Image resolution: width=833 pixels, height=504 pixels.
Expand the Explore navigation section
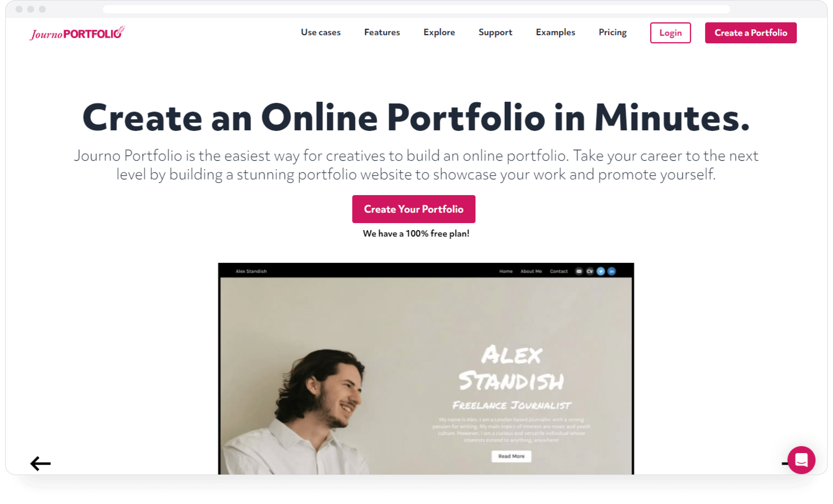pos(440,33)
